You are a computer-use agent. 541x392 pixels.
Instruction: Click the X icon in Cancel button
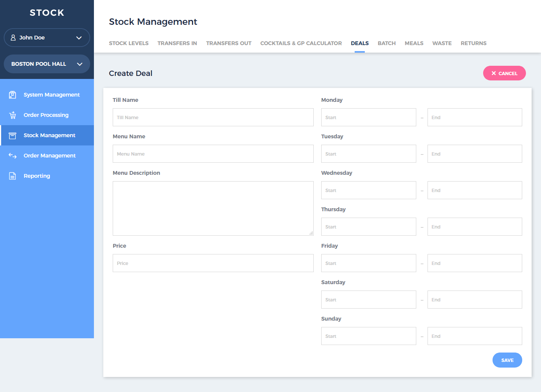[x=494, y=73]
